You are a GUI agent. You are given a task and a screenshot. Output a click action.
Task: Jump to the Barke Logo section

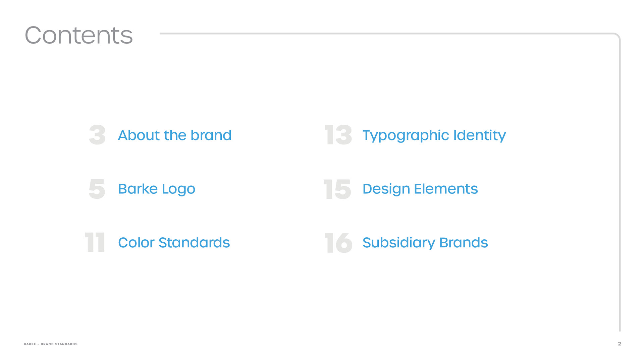pyautogui.click(x=157, y=189)
